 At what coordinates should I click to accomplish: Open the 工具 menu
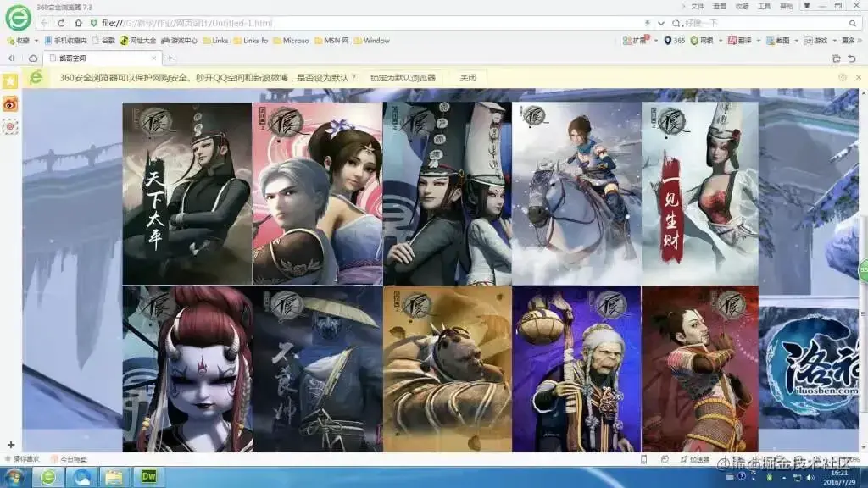(x=764, y=6)
